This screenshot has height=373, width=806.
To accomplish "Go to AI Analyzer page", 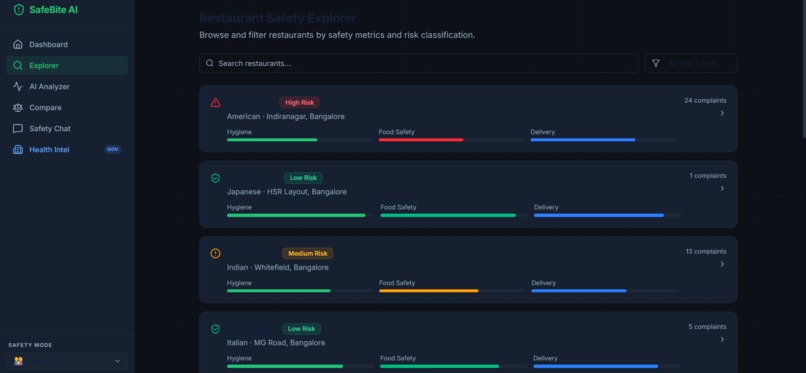I will tap(67, 87).
